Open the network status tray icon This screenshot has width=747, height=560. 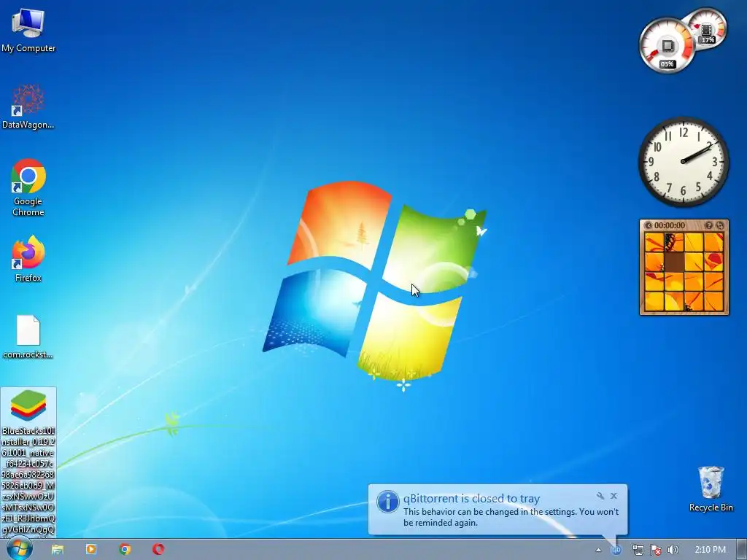[x=638, y=550]
